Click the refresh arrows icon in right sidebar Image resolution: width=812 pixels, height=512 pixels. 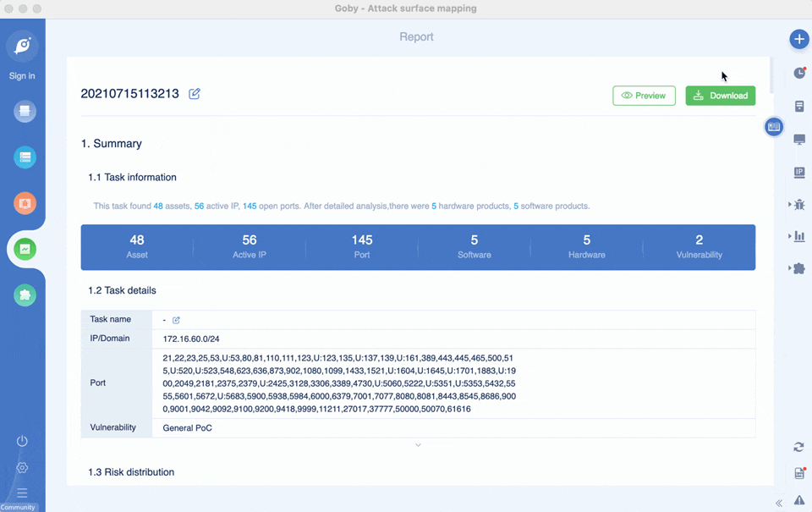[x=799, y=447]
